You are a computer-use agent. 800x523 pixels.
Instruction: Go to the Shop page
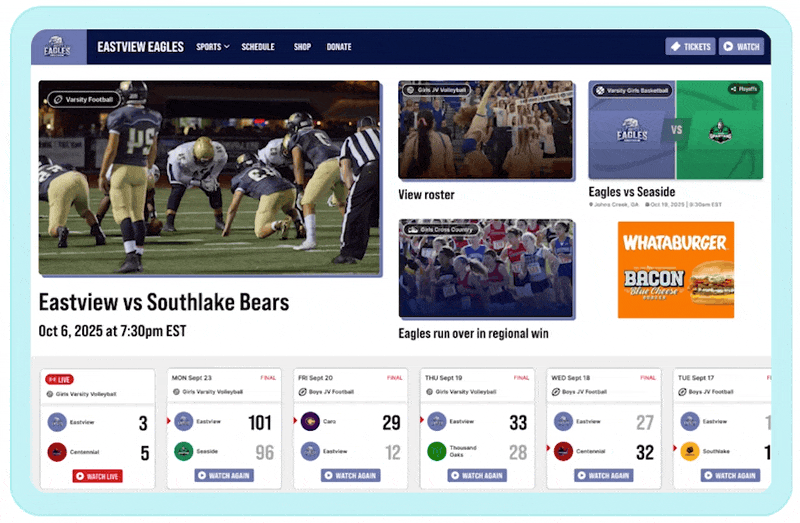coord(302,47)
